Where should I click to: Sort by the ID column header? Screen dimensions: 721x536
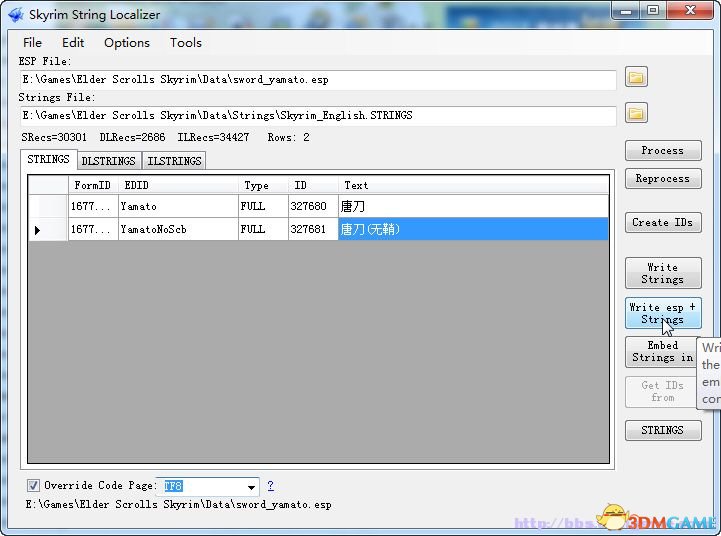313,185
